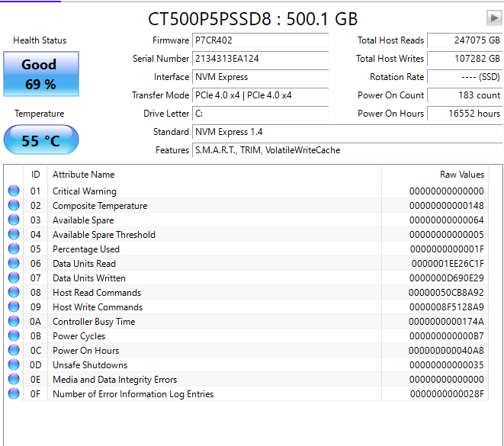This screenshot has height=446, width=504.
Task: Click the Drive Letter field C:
Action: (x=260, y=114)
